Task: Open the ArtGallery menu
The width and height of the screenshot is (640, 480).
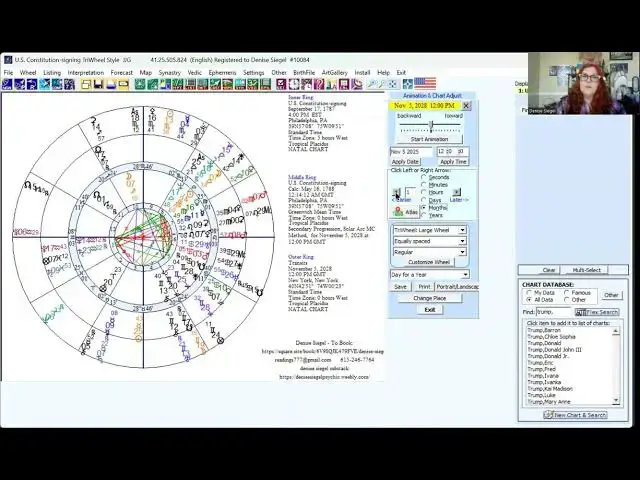Action: pyautogui.click(x=335, y=73)
